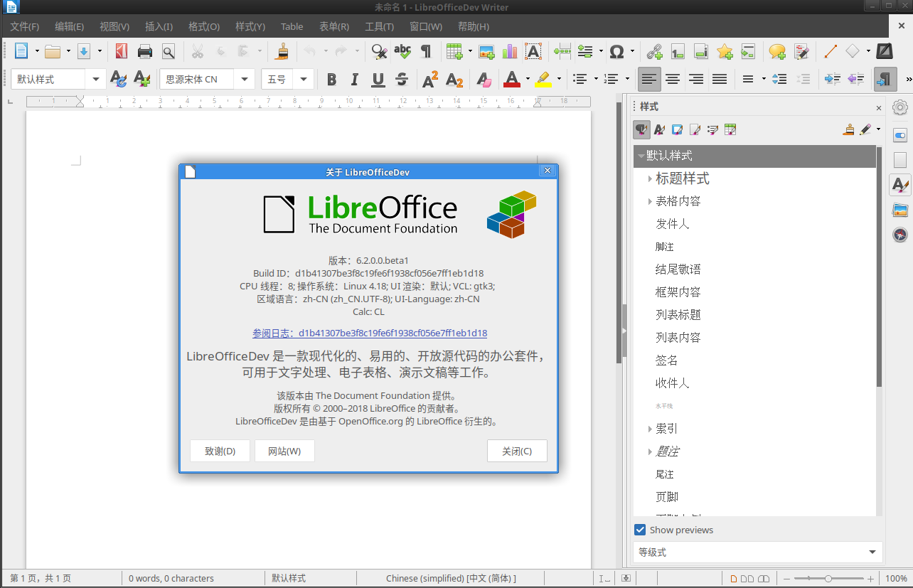This screenshot has height=588, width=913.
Task: Apply the yellow highlighting color swatch
Action: pyautogui.click(x=543, y=79)
